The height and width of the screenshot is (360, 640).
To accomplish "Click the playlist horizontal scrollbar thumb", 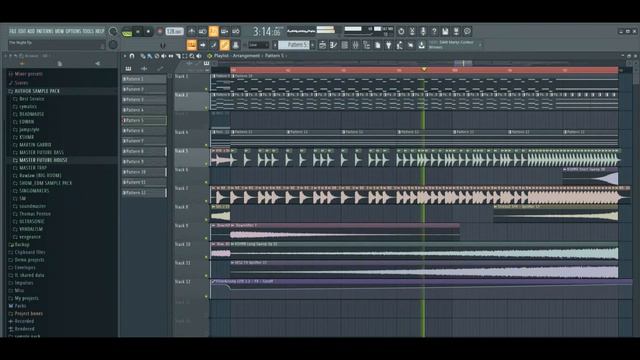I will coord(463,63).
